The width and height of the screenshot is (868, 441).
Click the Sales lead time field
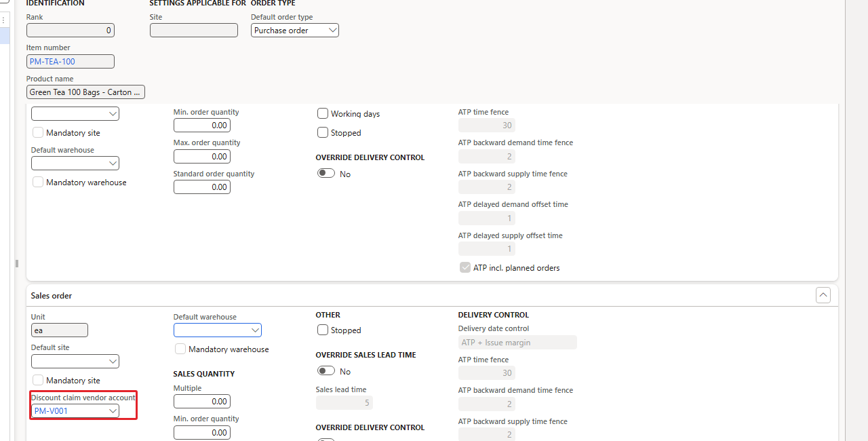[x=344, y=402]
